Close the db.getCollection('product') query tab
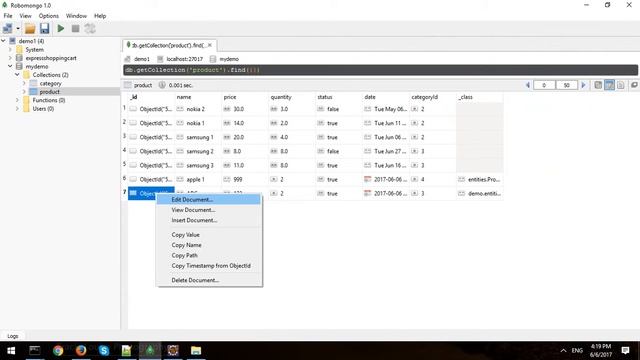The width and height of the screenshot is (640, 360). [x=210, y=45]
